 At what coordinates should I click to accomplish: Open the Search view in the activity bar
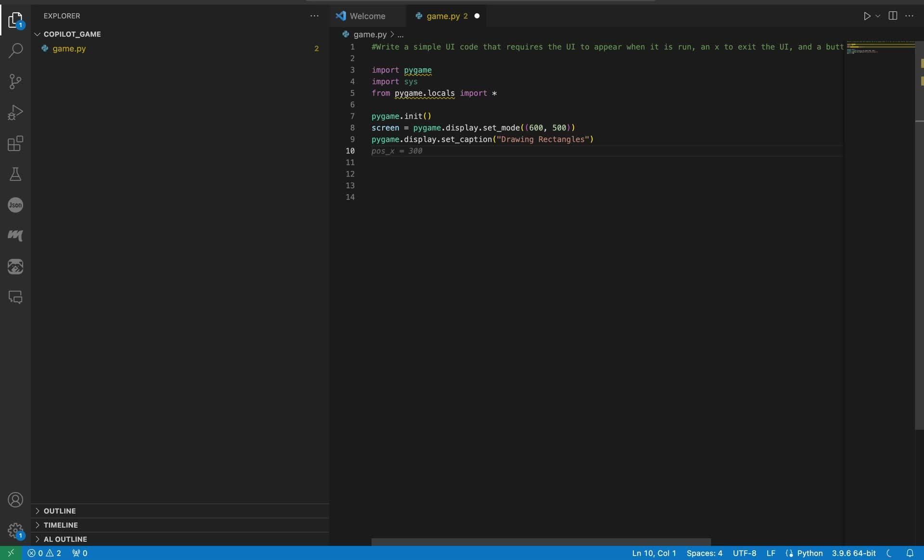[x=15, y=51]
